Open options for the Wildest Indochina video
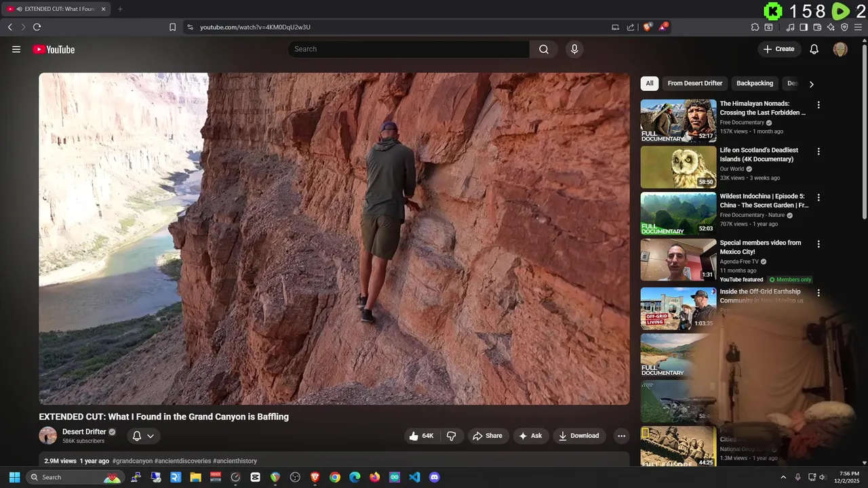 tap(818, 197)
